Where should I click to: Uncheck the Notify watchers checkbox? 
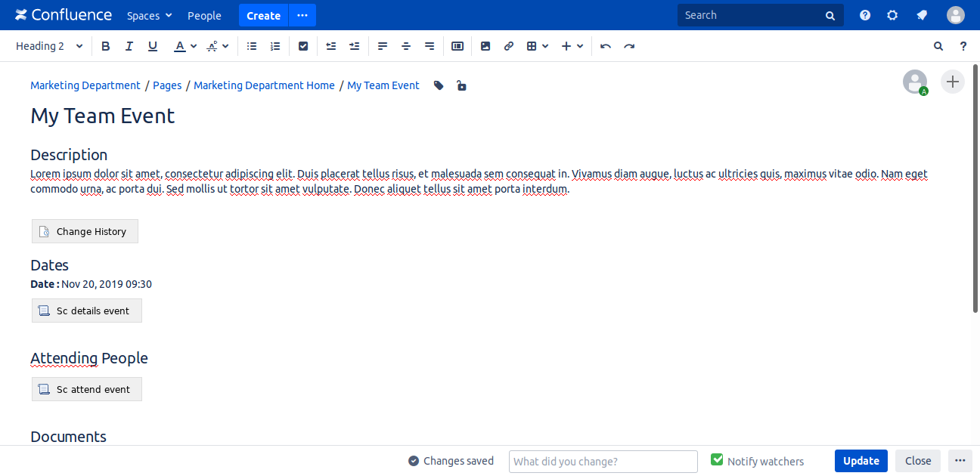click(717, 460)
